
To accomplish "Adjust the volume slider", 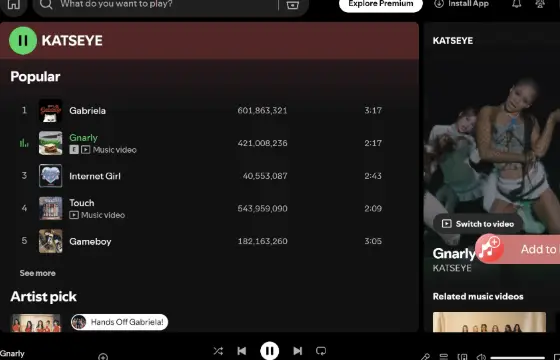I will (x=518, y=358).
